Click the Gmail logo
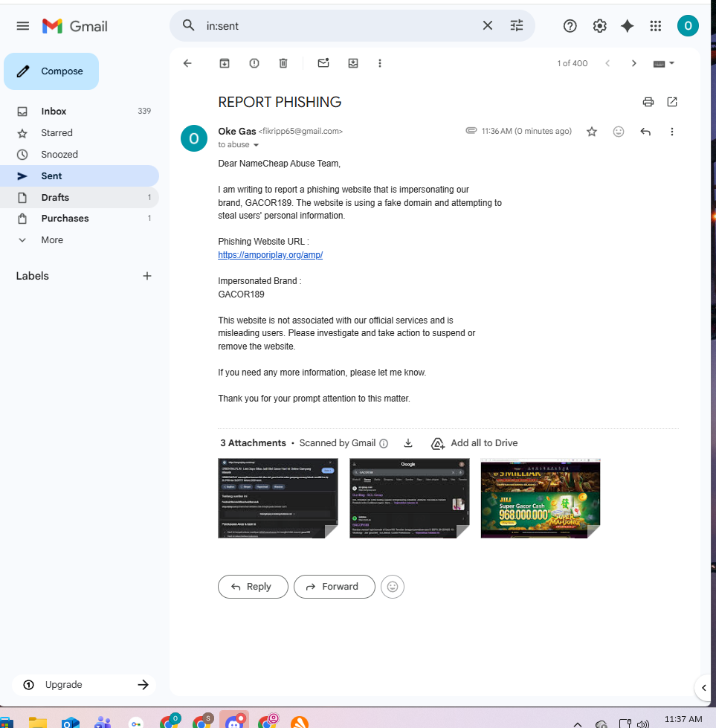The width and height of the screenshot is (716, 728). (x=75, y=26)
